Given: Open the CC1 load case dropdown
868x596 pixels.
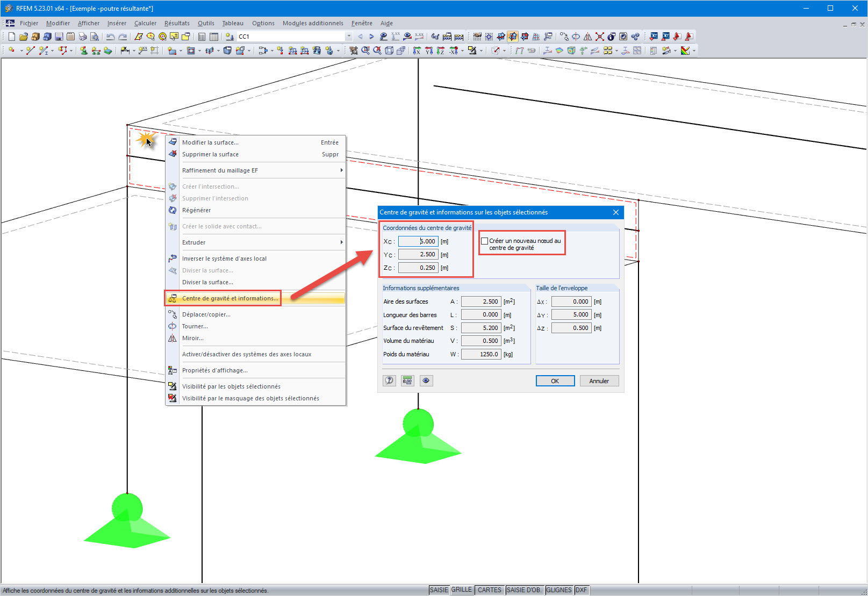Looking at the screenshot, I should (x=349, y=37).
